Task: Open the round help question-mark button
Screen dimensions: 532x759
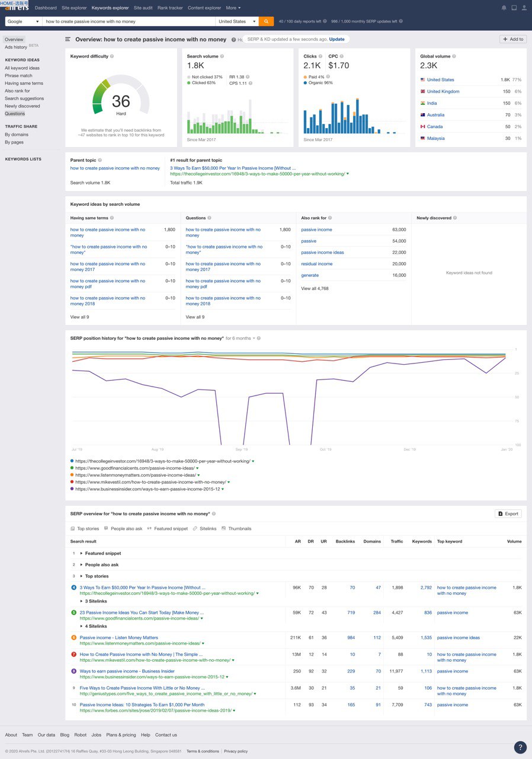Action: [520, 747]
